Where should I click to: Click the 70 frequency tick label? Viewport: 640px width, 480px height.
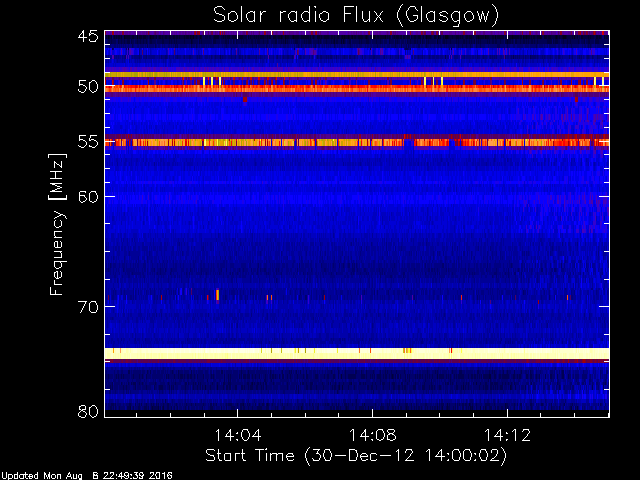coord(88,307)
